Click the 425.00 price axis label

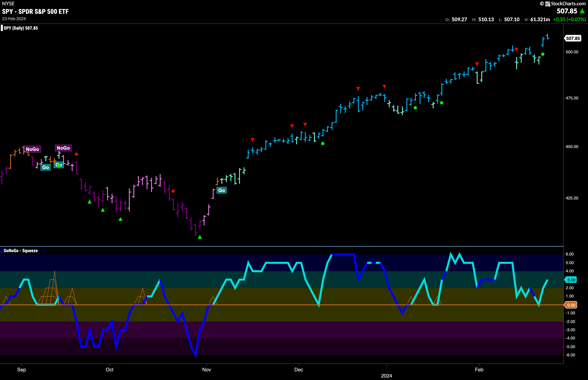pyautogui.click(x=572, y=198)
